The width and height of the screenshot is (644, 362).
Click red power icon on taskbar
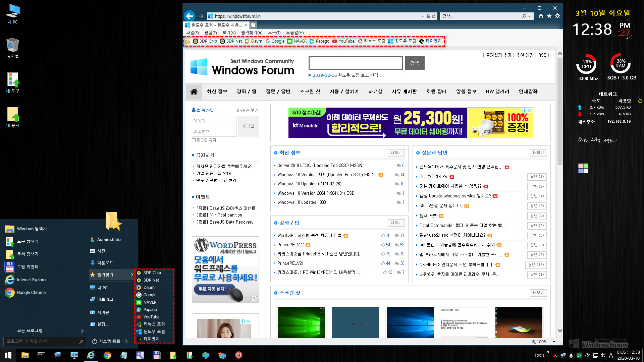click(x=238, y=355)
